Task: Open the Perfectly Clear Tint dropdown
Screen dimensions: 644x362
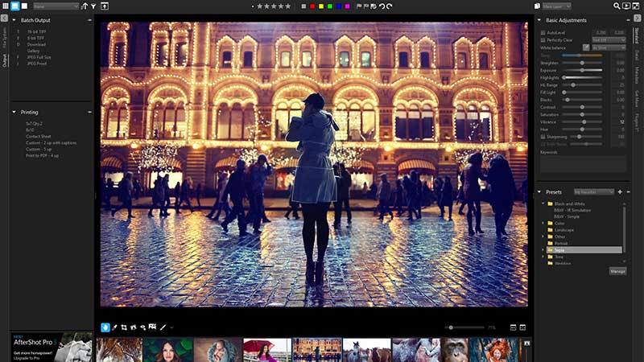Action: (609, 39)
